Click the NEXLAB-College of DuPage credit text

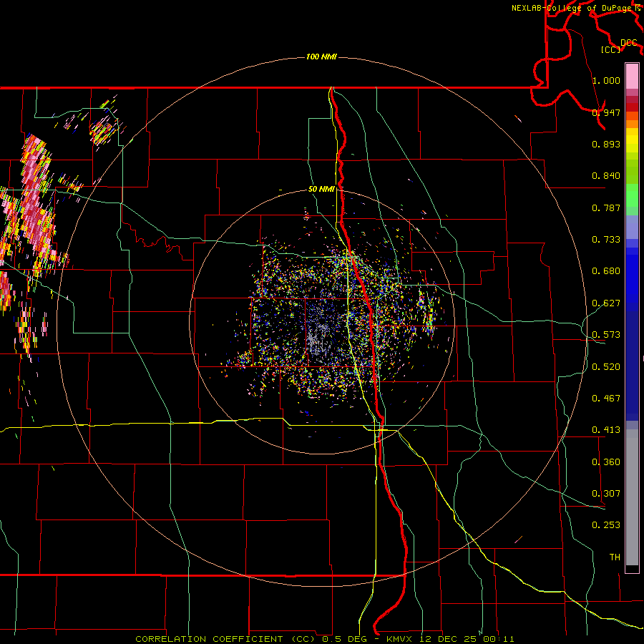tap(571, 8)
